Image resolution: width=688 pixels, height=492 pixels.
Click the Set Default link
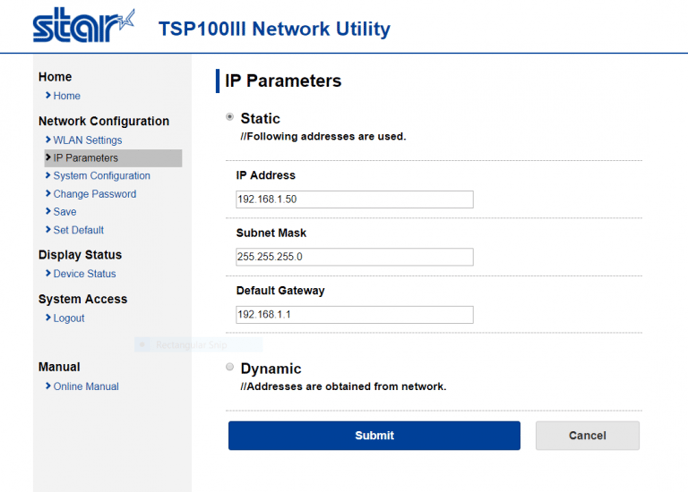tap(79, 230)
